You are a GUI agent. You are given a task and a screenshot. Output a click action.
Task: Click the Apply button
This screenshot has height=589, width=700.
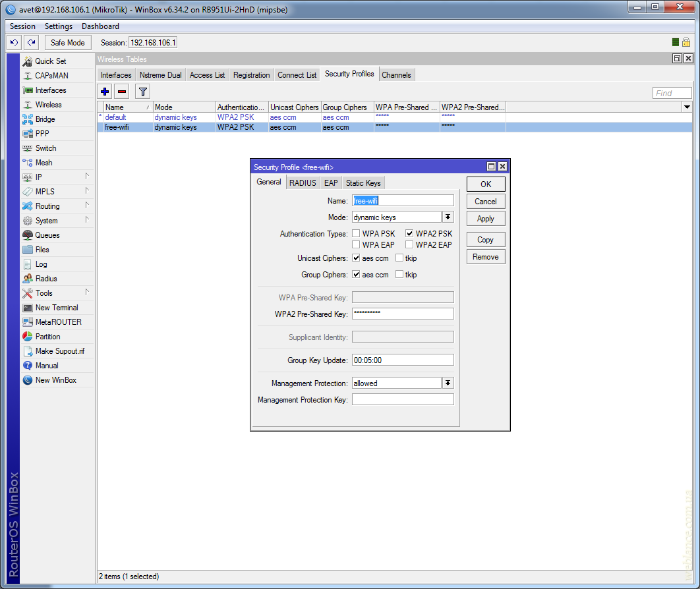tap(486, 219)
